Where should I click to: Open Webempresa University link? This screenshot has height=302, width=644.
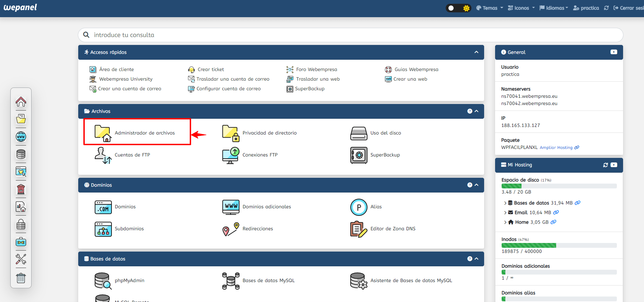pyautogui.click(x=121, y=79)
